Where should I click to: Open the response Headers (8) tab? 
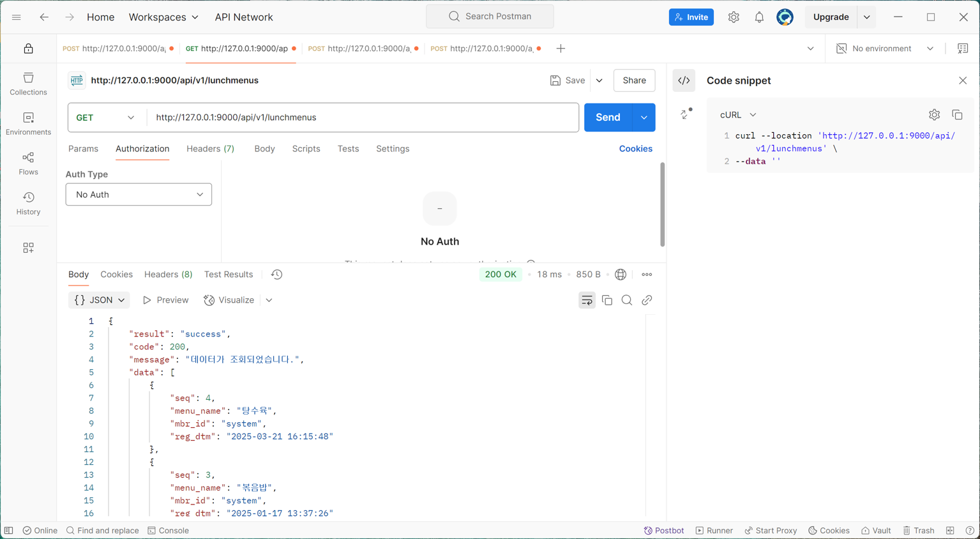[169, 275]
